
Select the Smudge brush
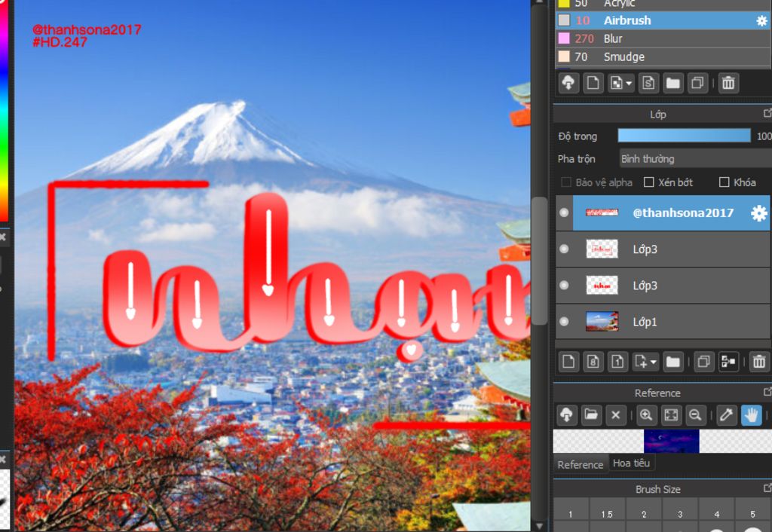tap(663, 57)
